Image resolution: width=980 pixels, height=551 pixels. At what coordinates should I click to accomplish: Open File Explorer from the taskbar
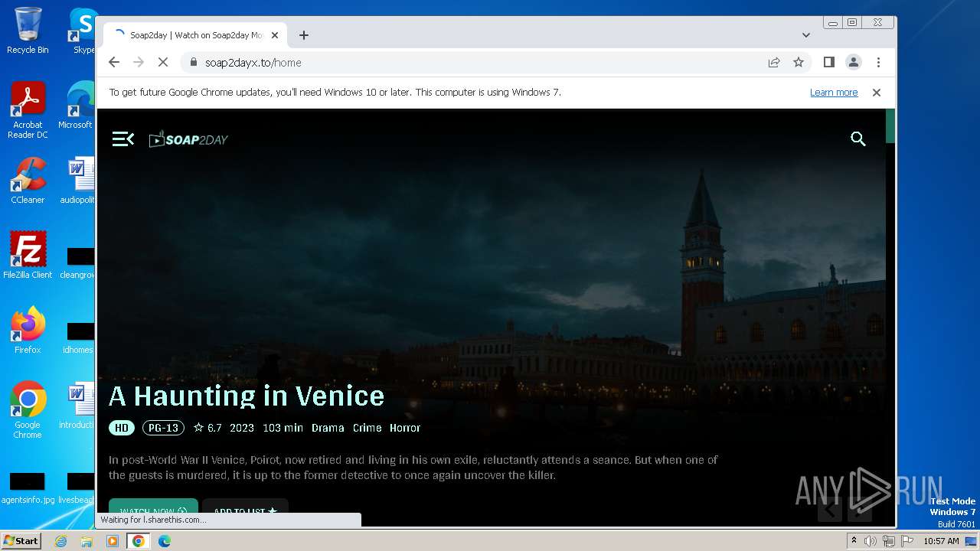(x=87, y=541)
